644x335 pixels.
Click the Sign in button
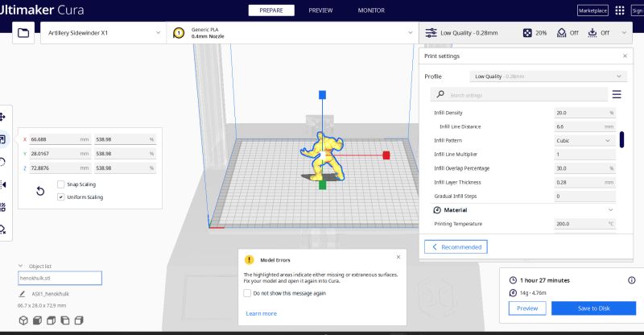[x=638, y=10]
